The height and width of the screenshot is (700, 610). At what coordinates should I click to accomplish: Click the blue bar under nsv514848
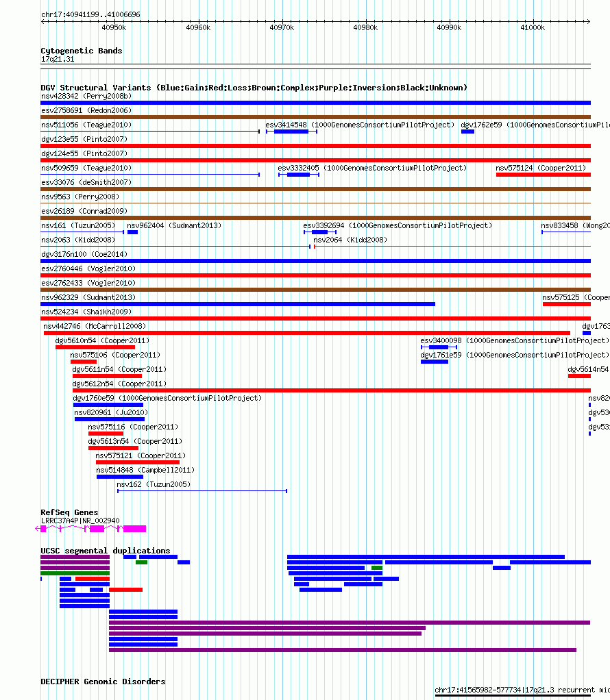120,477
